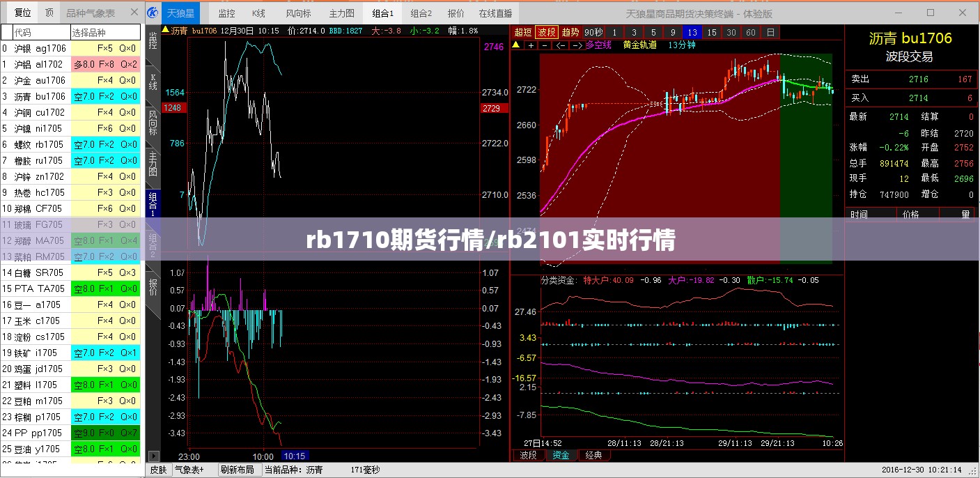This screenshot has height=478, width=980.
Task: Click the 黄金轨道 indicator label
Action: click(639, 45)
